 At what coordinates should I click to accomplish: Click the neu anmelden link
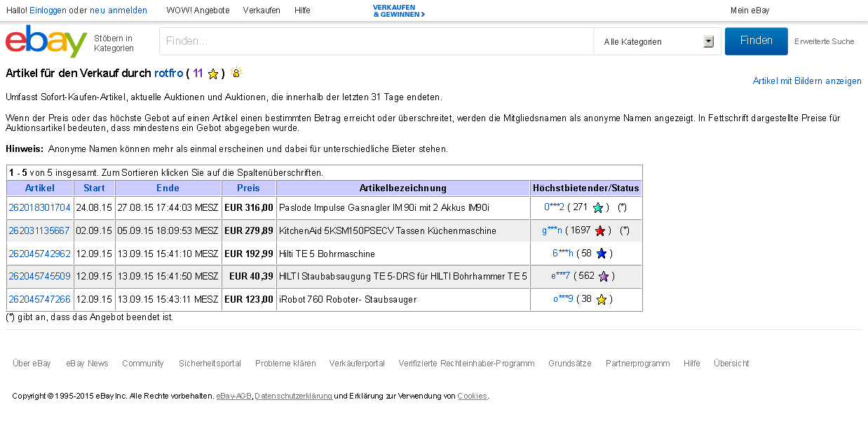[118, 11]
